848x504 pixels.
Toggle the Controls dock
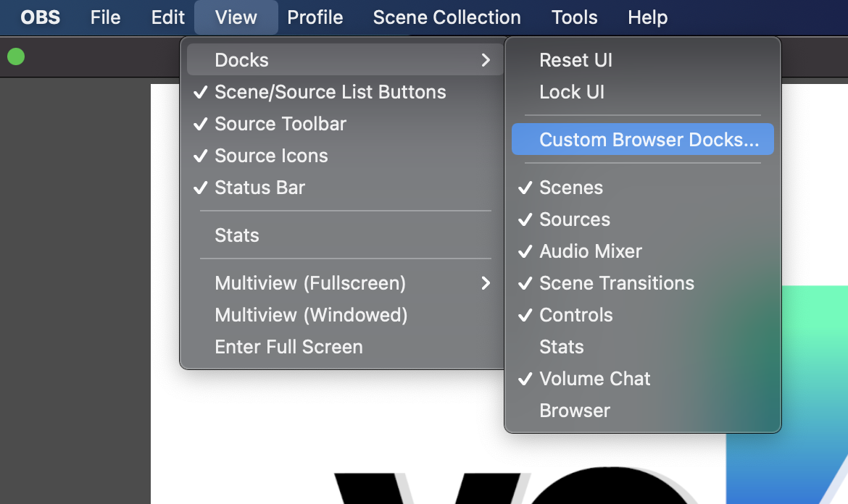pyautogui.click(x=576, y=315)
